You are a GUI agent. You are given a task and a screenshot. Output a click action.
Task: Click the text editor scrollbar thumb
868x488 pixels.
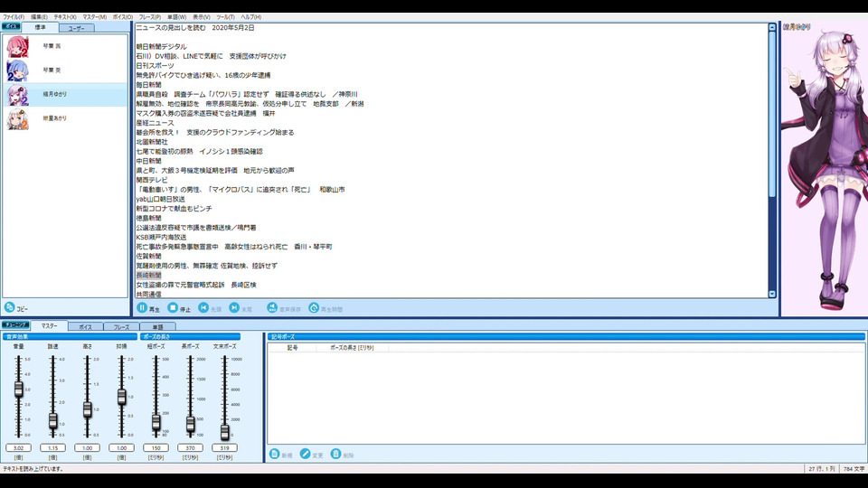pos(772,114)
